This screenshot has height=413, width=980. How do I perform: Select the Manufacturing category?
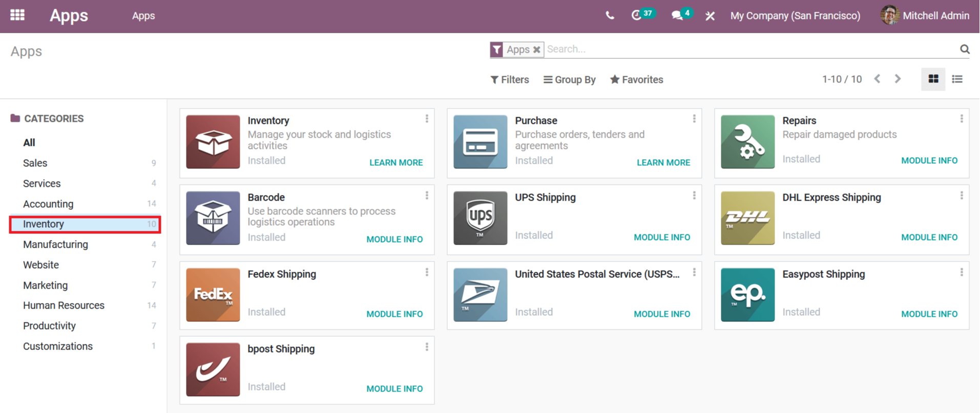coord(55,245)
